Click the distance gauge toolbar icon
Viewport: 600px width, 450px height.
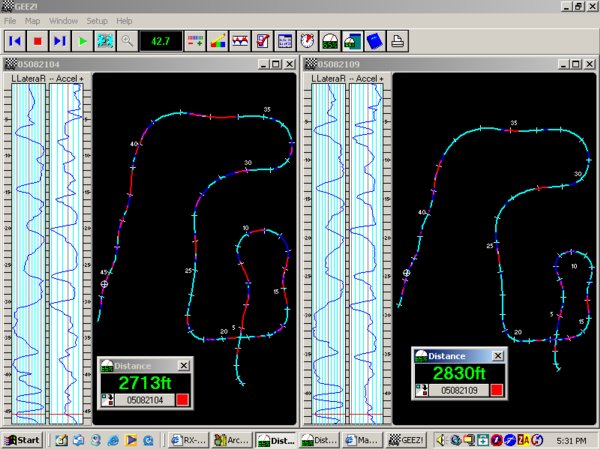[330, 41]
